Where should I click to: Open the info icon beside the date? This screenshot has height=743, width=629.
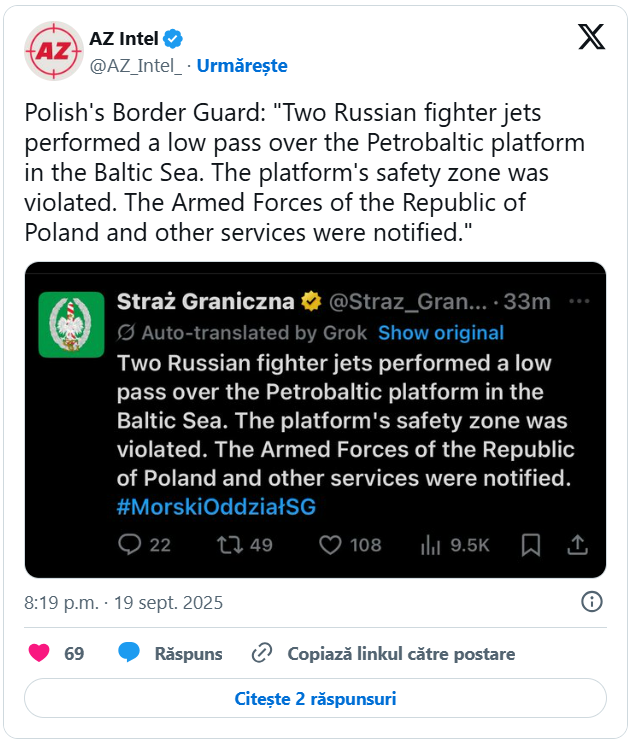click(x=592, y=602)
